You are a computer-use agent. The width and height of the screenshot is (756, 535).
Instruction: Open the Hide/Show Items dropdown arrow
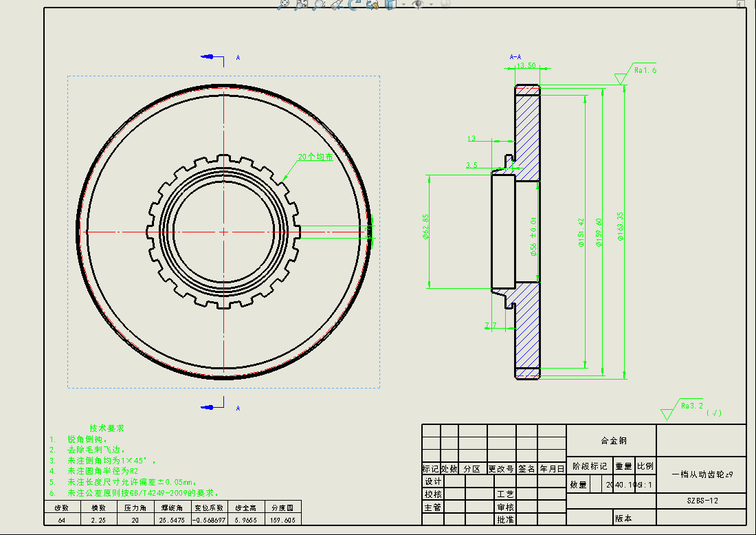pos(431,4)
